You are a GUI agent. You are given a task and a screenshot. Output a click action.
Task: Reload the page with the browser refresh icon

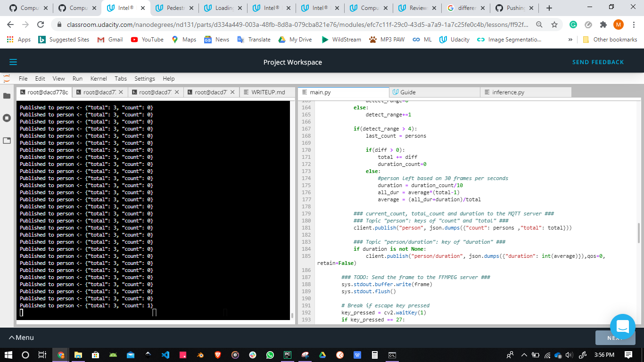(x=41, y=25)
